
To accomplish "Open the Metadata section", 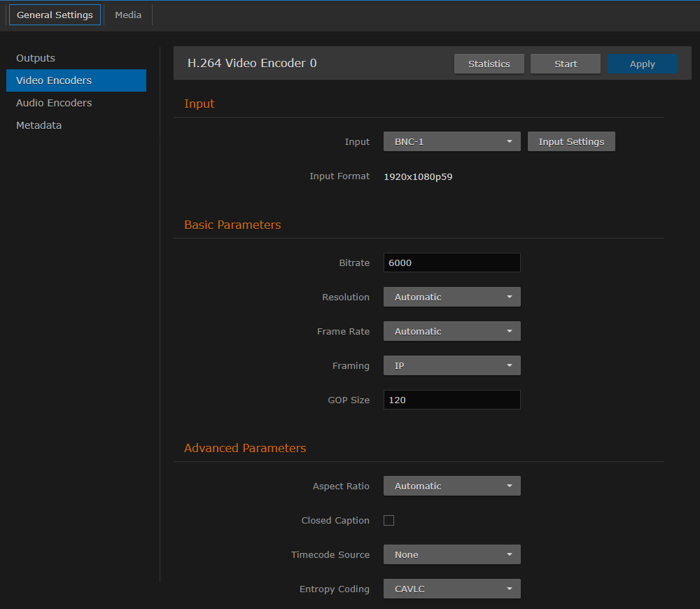I will (x=38, y=125).
